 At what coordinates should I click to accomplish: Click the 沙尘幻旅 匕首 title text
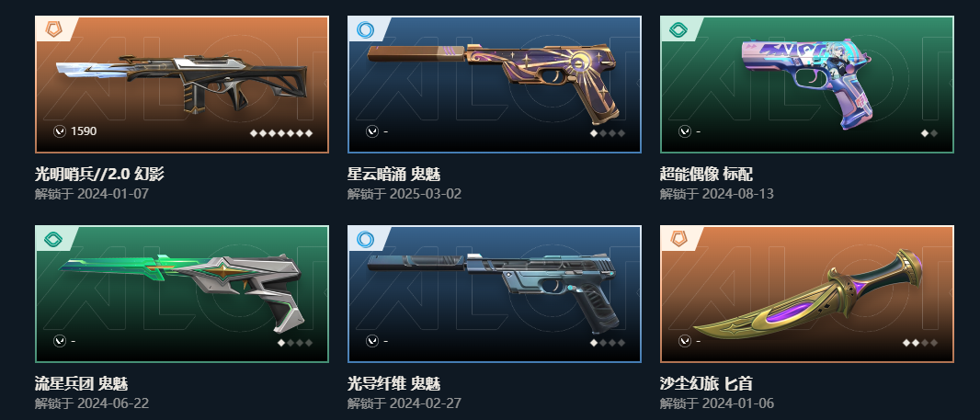pos(706,384)
